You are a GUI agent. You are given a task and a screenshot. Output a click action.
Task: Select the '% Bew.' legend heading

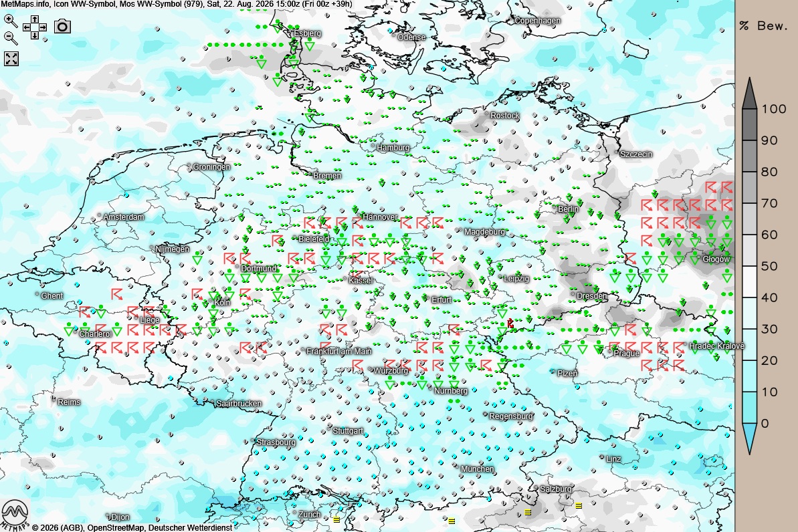[x=763, y=25]
